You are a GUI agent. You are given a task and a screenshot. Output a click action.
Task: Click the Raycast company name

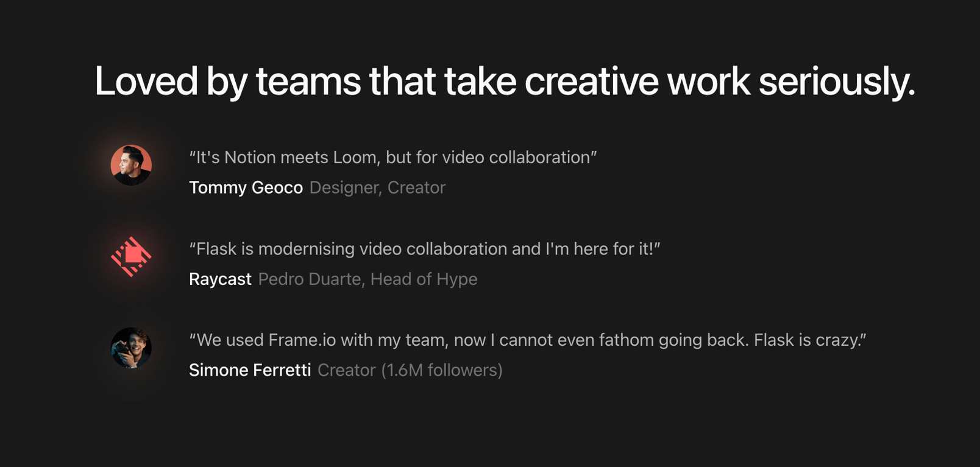(220, 279)
